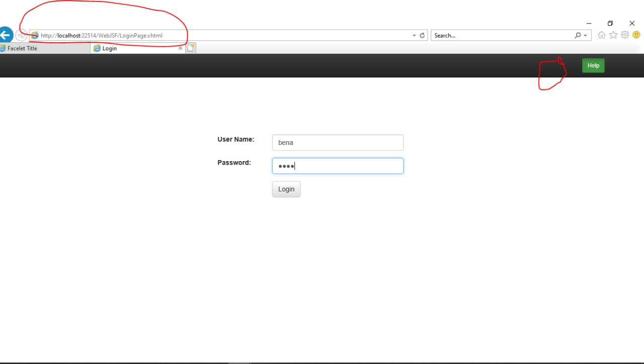644x364 pixels.
Task: Click inside the User Name field
Action: point(338,142)
